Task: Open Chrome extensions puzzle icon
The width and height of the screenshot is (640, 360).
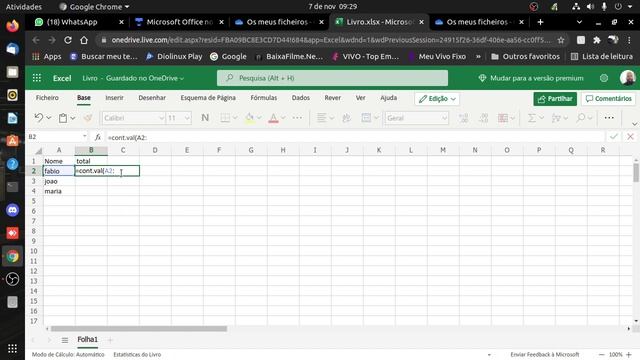Action: pyautogui.click(x=597, y=40)
